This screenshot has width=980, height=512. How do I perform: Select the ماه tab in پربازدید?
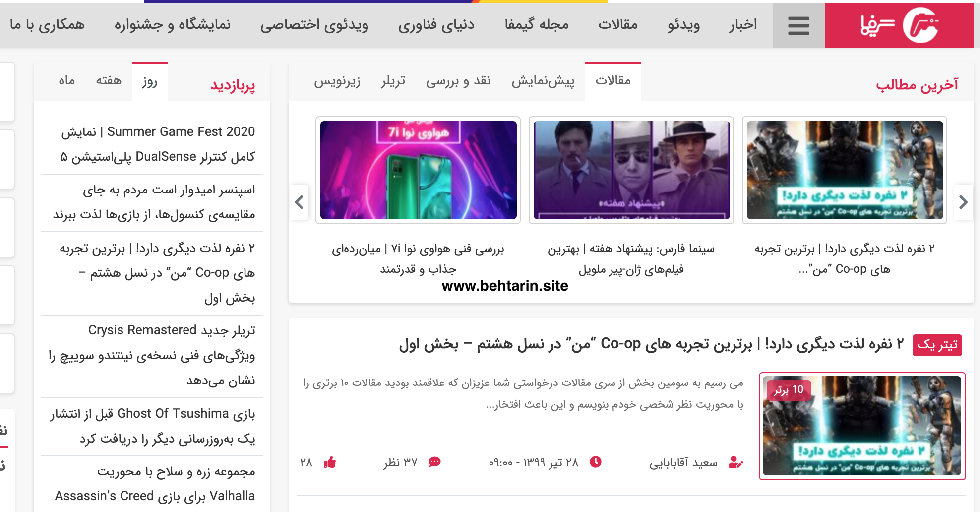pos(67,81)
